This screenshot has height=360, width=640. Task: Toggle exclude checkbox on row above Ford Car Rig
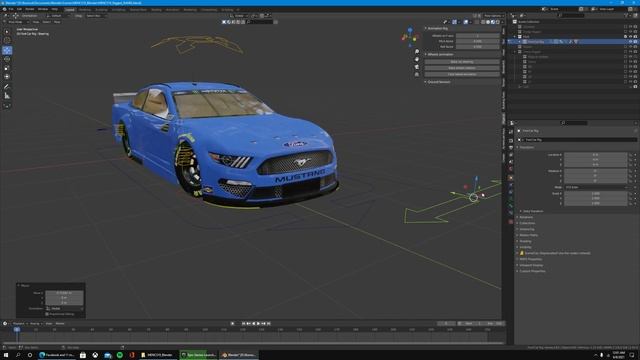[625, 37]
